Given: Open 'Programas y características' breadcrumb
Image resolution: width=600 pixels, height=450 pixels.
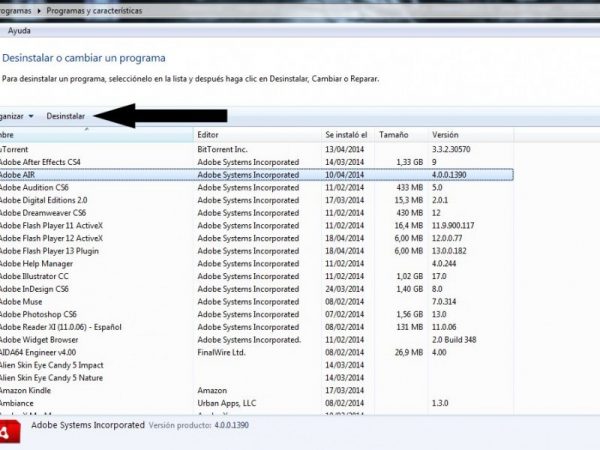Looking at the screenshot, I should click(94, 11).
